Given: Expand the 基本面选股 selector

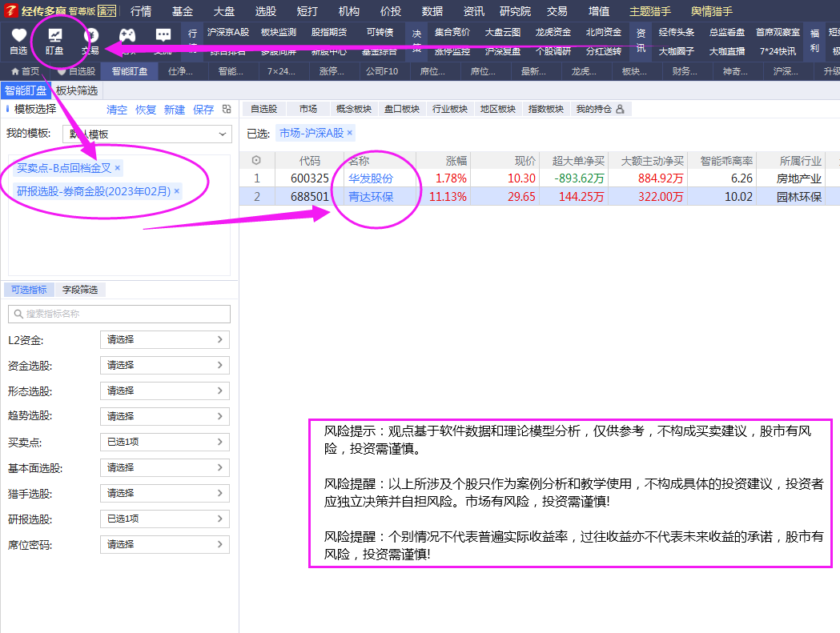Looking at the screenshot, I should (165, 467).
